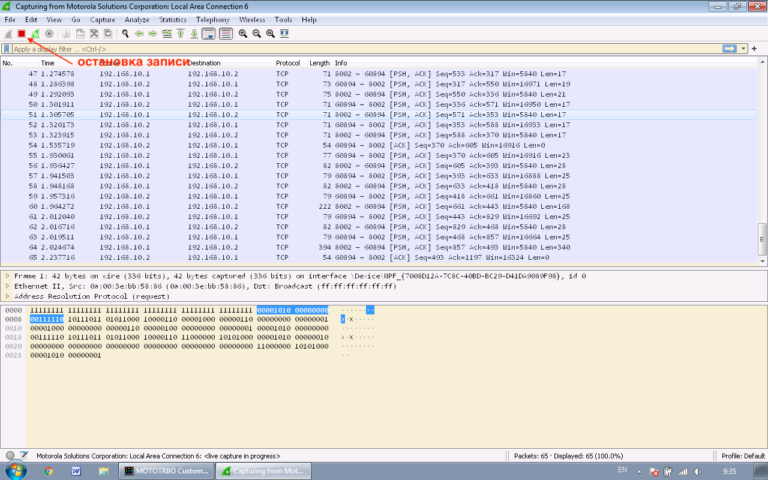Go to the previous packet

[x=139, y=33]
